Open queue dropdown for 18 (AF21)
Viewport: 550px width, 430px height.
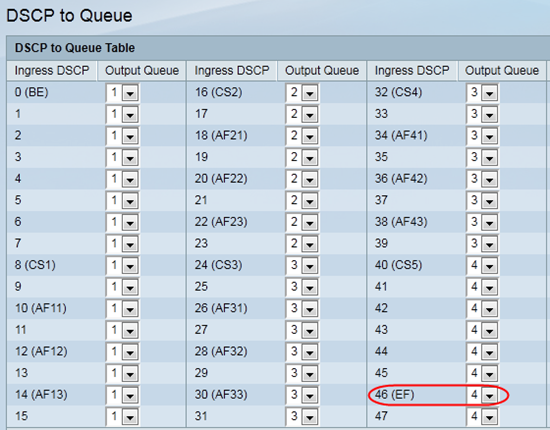click(302, 136)
